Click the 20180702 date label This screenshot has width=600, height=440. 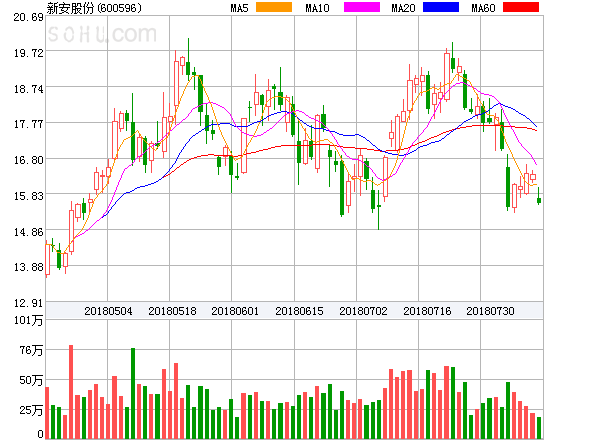(x=363, y=311)
